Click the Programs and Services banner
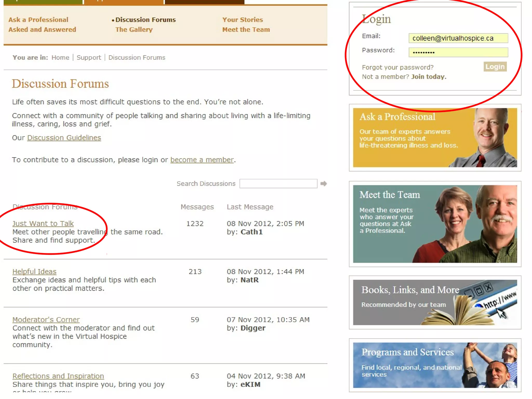This screenshot has height=399, width=532. (x=435, y=365)
